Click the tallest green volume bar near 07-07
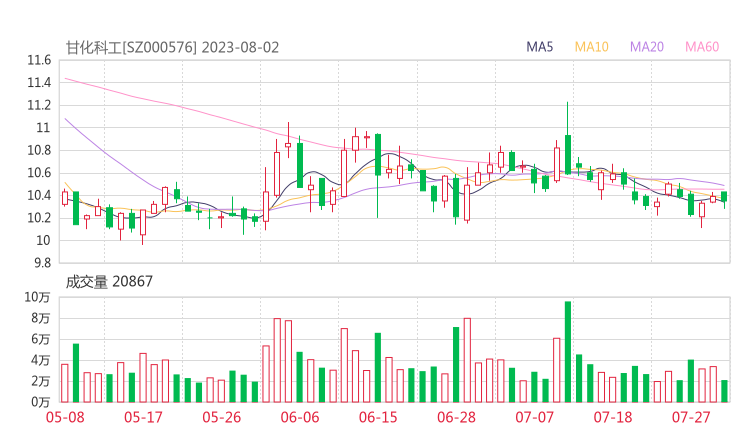The image size is (740, 440). point(568,352)
